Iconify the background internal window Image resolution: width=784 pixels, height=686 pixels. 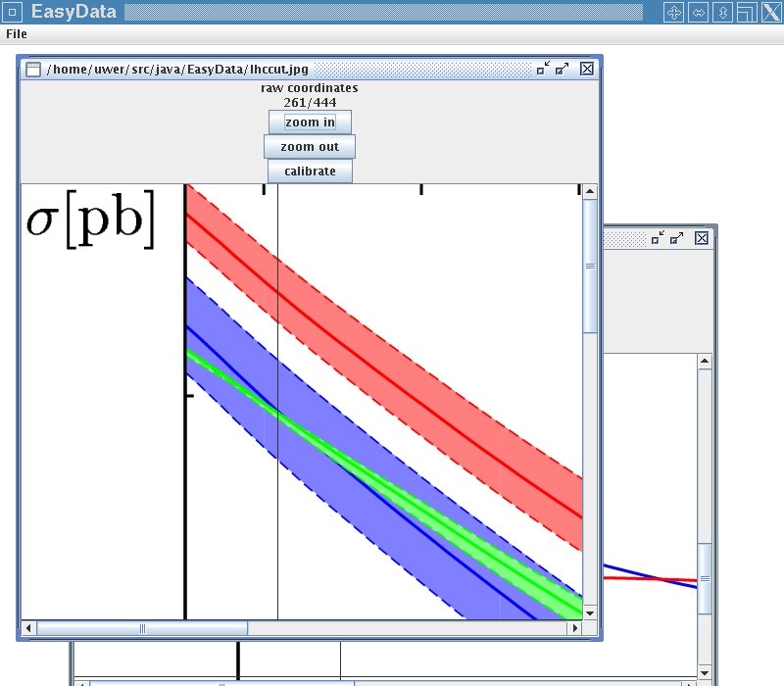659,238
